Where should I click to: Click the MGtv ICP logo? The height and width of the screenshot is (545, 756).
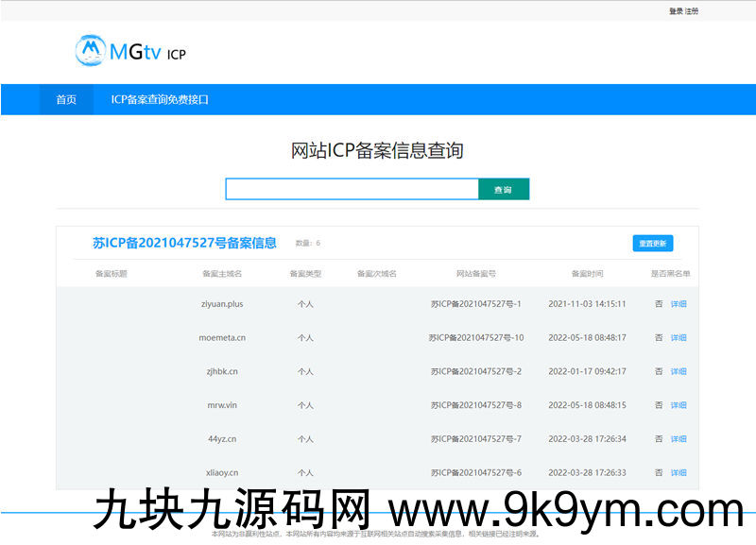[130, 51]
